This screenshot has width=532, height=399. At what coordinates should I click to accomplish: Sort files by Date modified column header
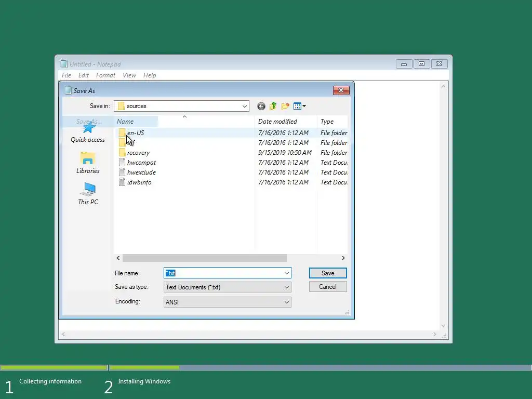click(286, 122)
